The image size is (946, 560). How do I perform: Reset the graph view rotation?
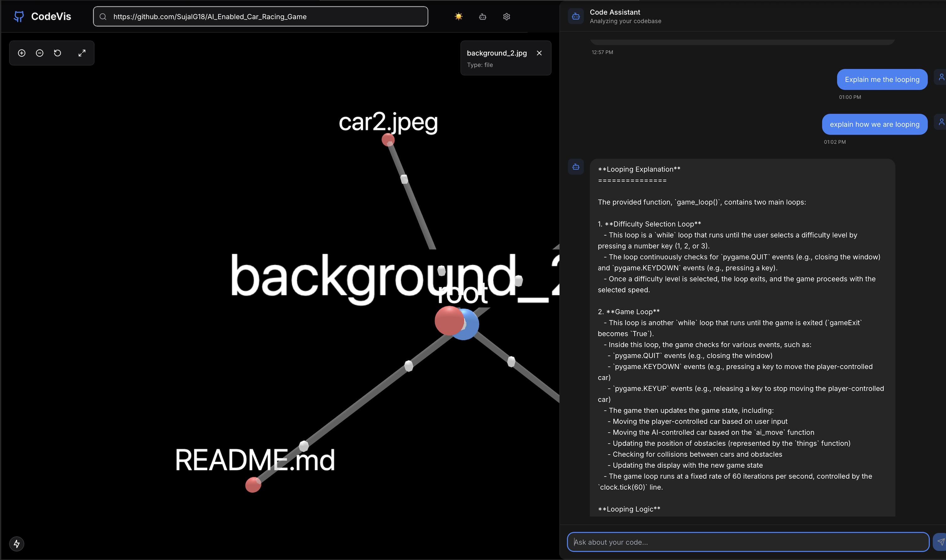click(x=57, y=53)
